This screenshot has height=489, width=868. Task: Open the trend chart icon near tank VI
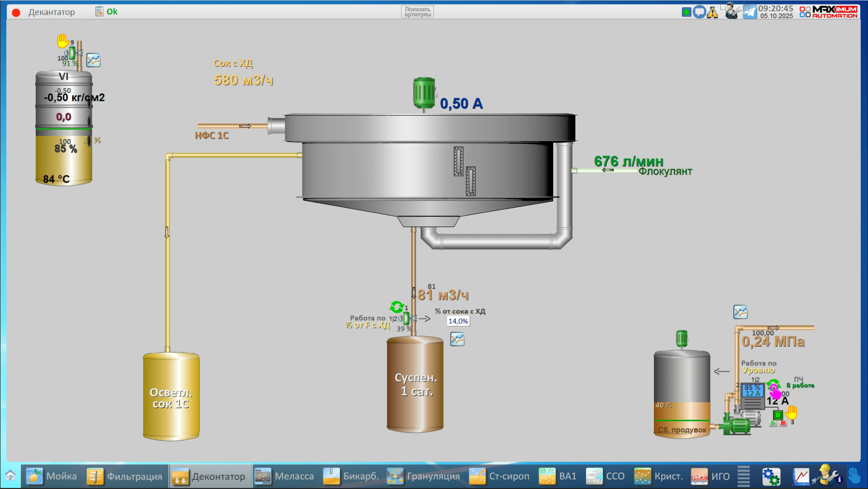click(93, 61)
